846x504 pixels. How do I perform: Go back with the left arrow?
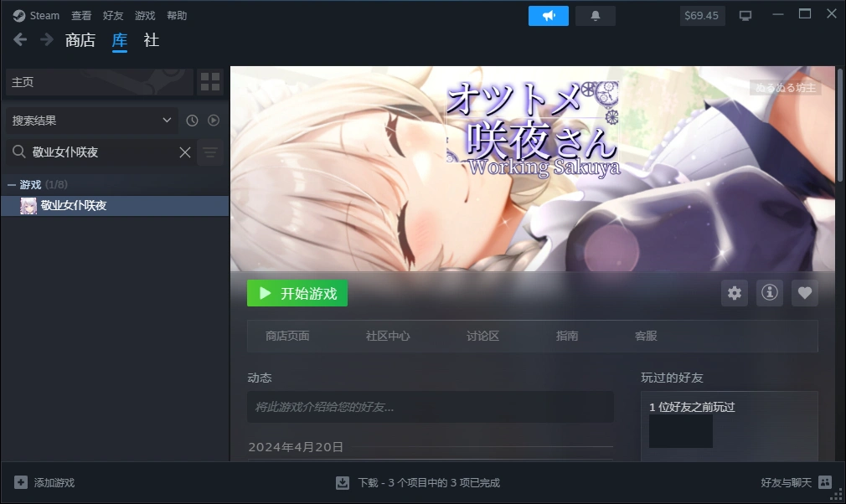pyautogui.click(x=20, y=39)
